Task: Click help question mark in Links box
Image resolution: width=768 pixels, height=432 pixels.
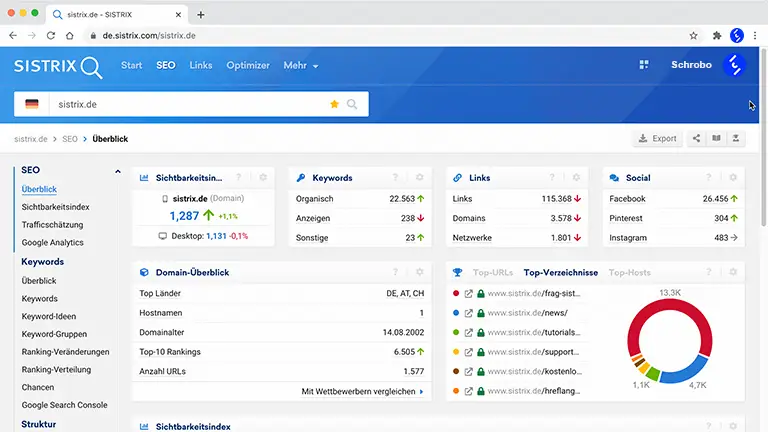Action: (x=552, y=177)
